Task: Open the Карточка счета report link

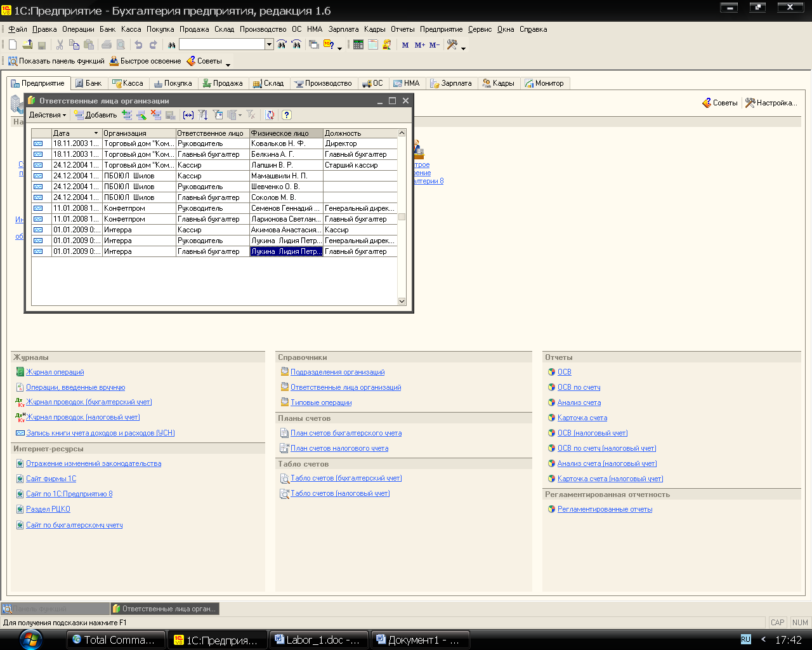Action: 582,418
